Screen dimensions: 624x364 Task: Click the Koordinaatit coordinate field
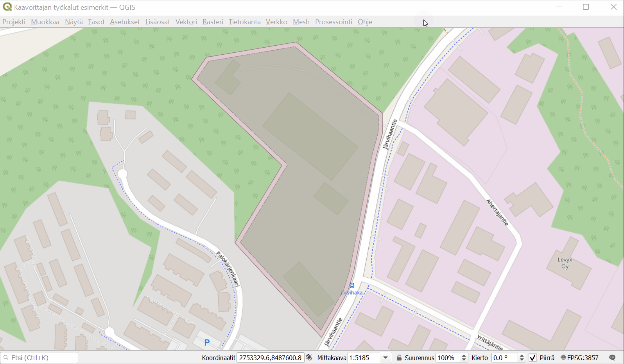click(x=270, y=358)
